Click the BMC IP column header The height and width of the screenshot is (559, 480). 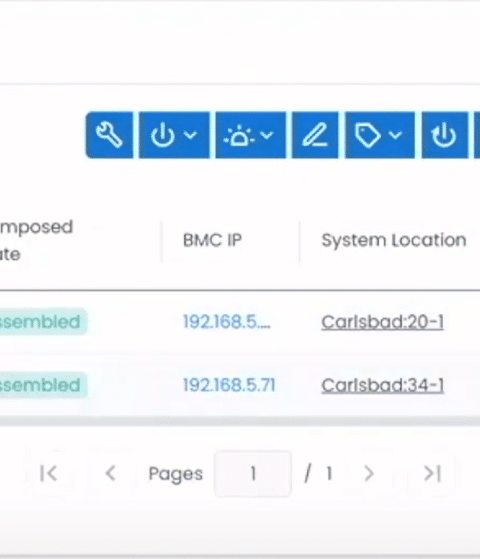click(213, 240)
